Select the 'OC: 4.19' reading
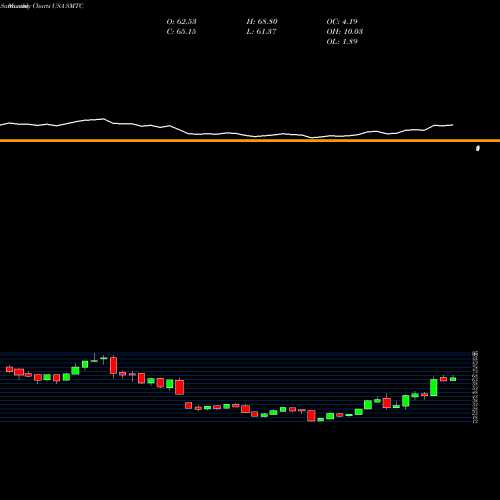 click(x=342, y=22)
